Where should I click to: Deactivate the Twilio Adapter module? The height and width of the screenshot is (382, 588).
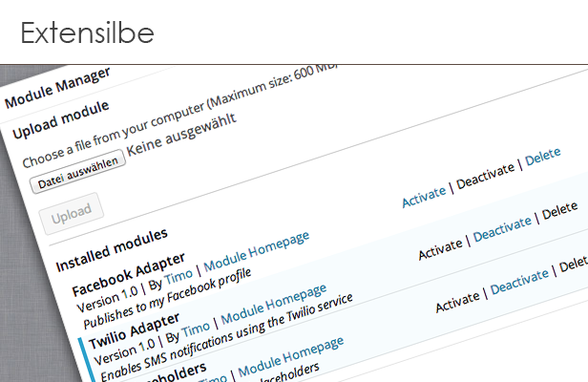click(x=501, y=229)
